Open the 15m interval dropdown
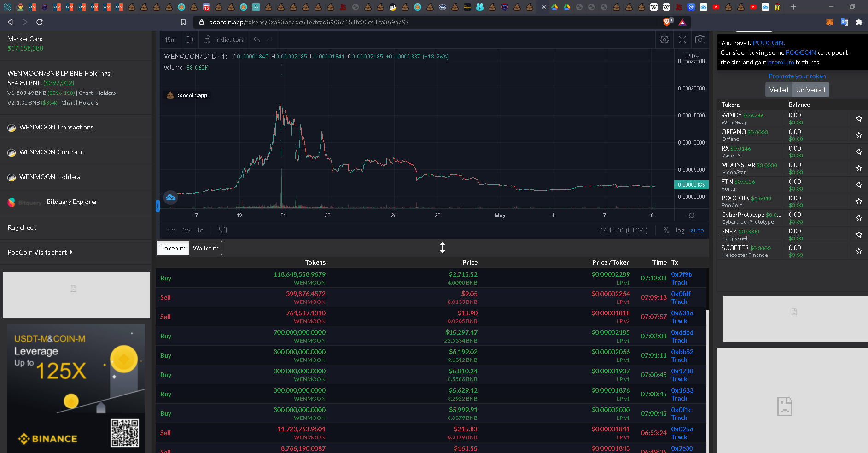Viewport: 868px width, 453px height. click(170, 40)
